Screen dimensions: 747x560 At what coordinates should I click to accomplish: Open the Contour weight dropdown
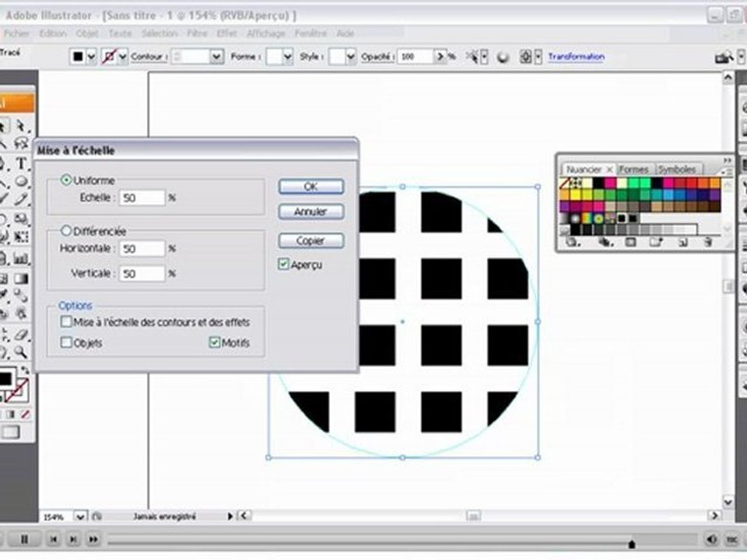(x=217, y=57)
